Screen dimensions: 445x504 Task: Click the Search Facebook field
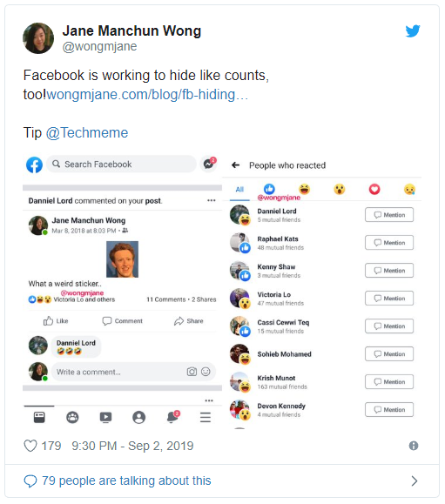[121, 165]
